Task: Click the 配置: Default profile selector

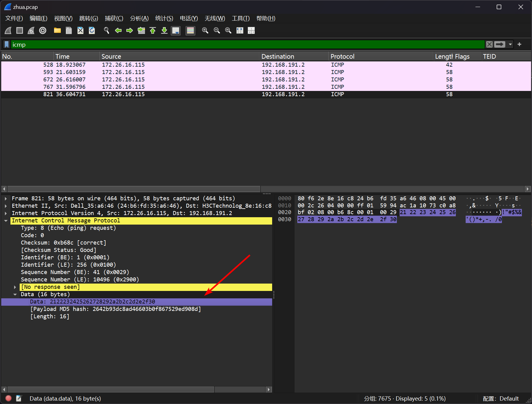Action: (501, 398)
